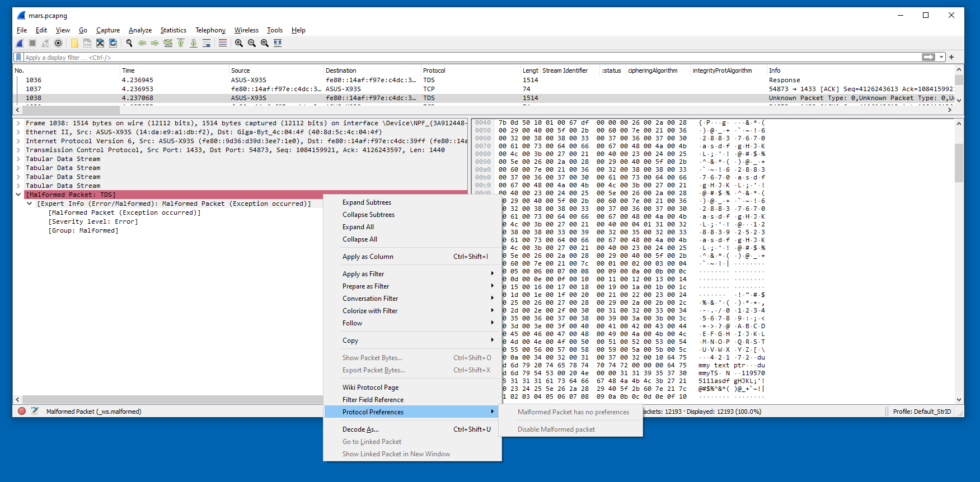
Task: Collapse the Expert Info subtree
Action: pos(30,204)
